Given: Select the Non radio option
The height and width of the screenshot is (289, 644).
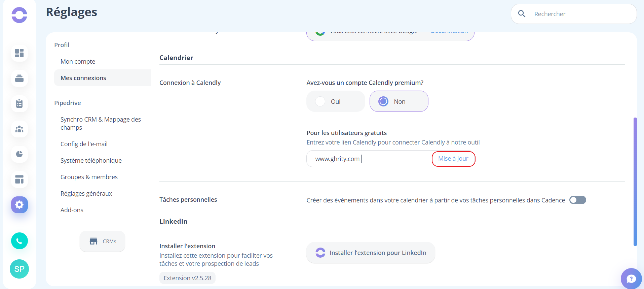Looking at the screenshot, I should pyautogui.click(x=399, y=101).
